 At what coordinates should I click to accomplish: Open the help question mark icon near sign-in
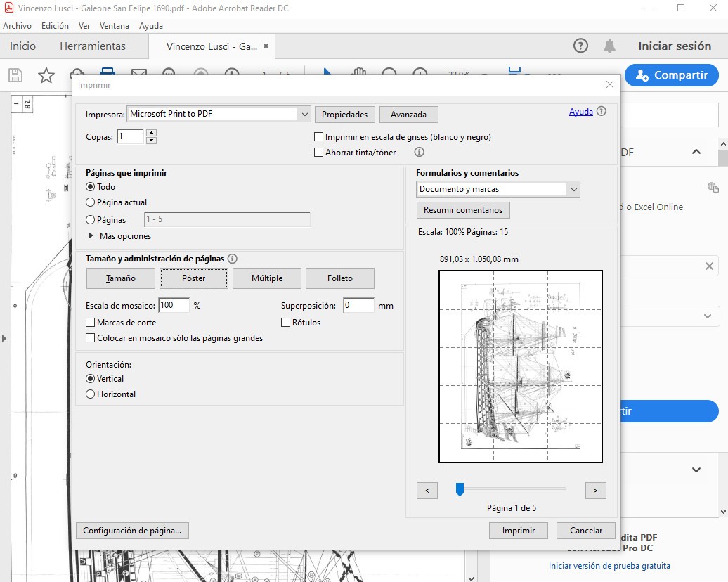tap(580, 46)
